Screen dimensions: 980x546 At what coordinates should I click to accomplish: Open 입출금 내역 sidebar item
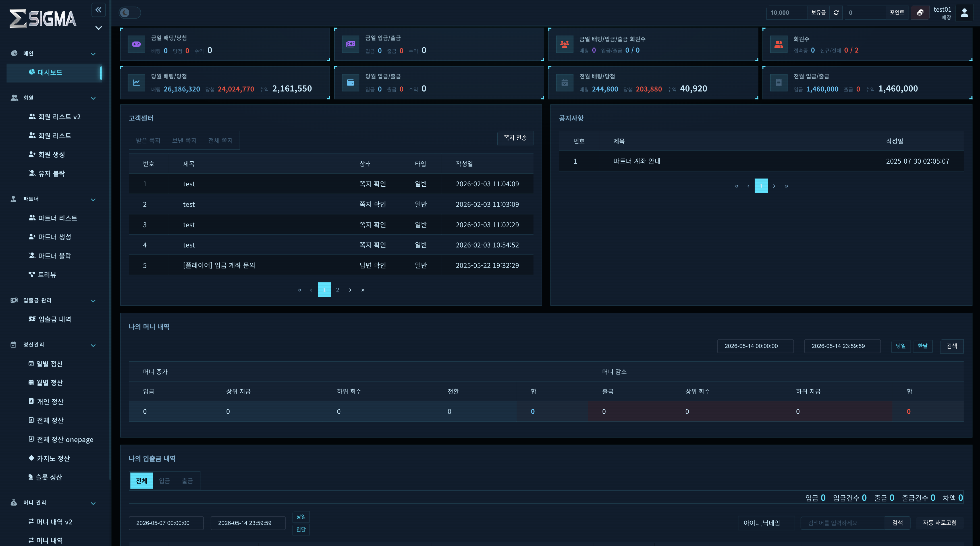click(50, 319)
